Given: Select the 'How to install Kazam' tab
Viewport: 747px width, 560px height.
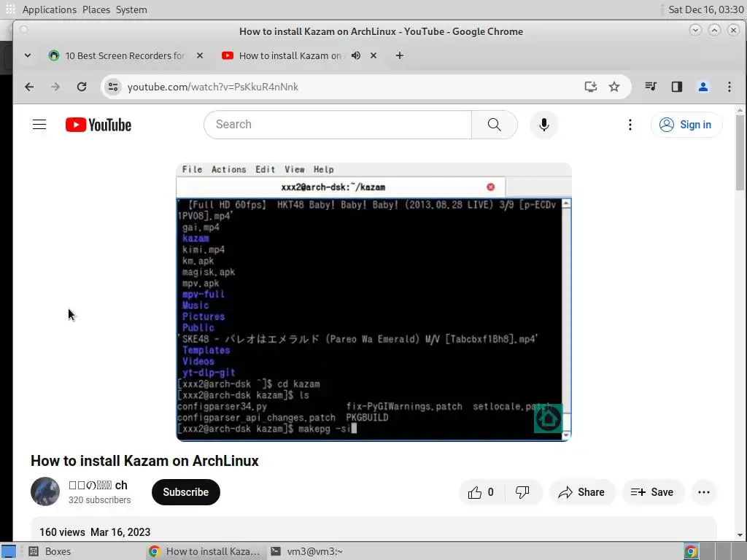Looking at the screenshot, I should 290,55.
